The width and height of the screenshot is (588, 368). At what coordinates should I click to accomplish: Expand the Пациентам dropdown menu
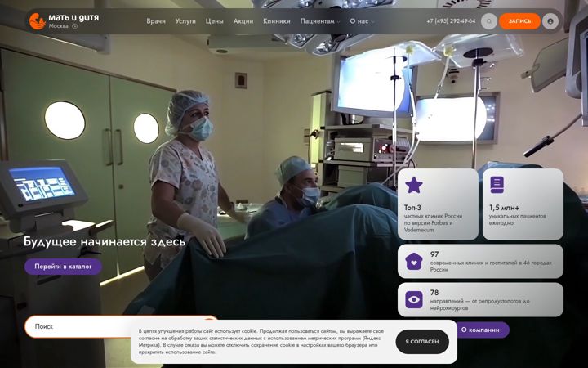point(320,21)
